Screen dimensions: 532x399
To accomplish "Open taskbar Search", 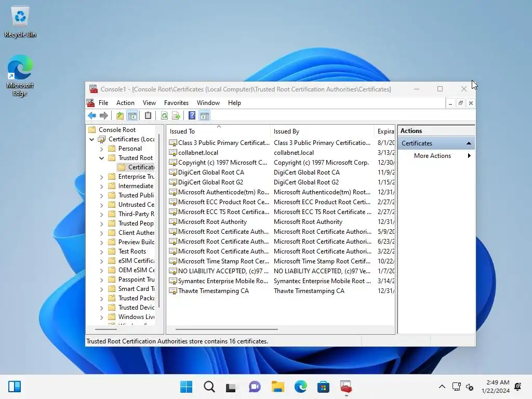I will pos(209,387).
